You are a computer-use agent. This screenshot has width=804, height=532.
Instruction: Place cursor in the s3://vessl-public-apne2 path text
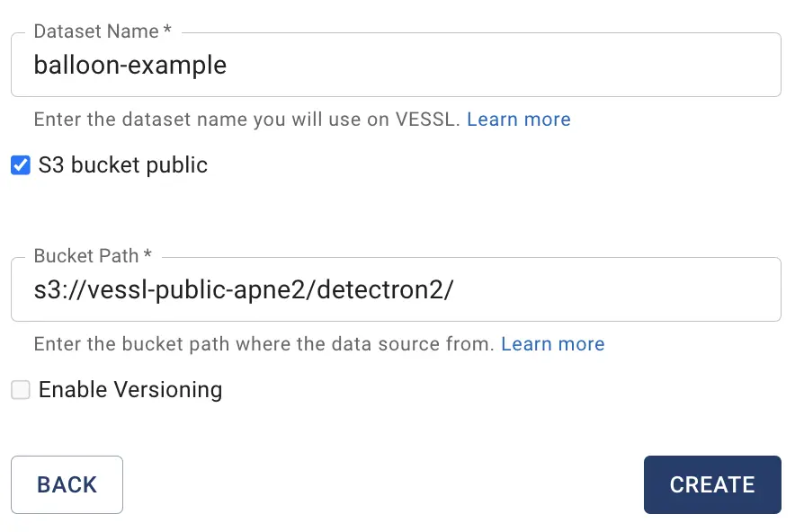click(x=171, y=290)
